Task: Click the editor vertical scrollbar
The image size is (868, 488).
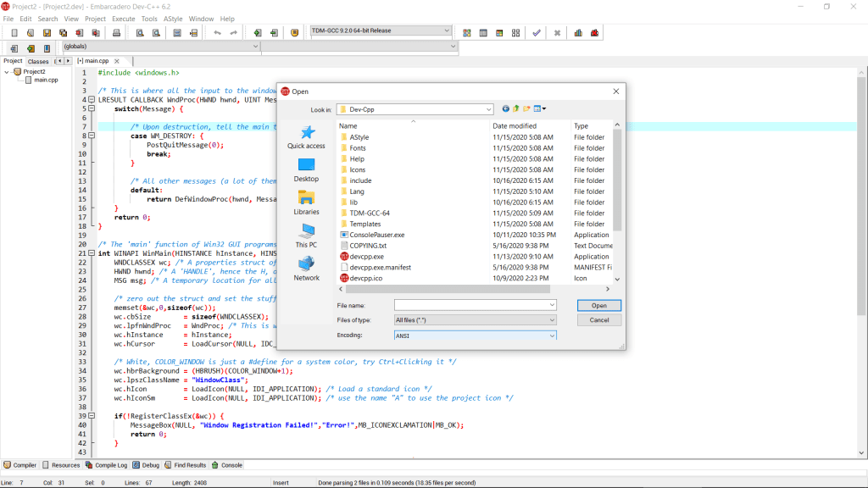Action: (x=861, y=197)
